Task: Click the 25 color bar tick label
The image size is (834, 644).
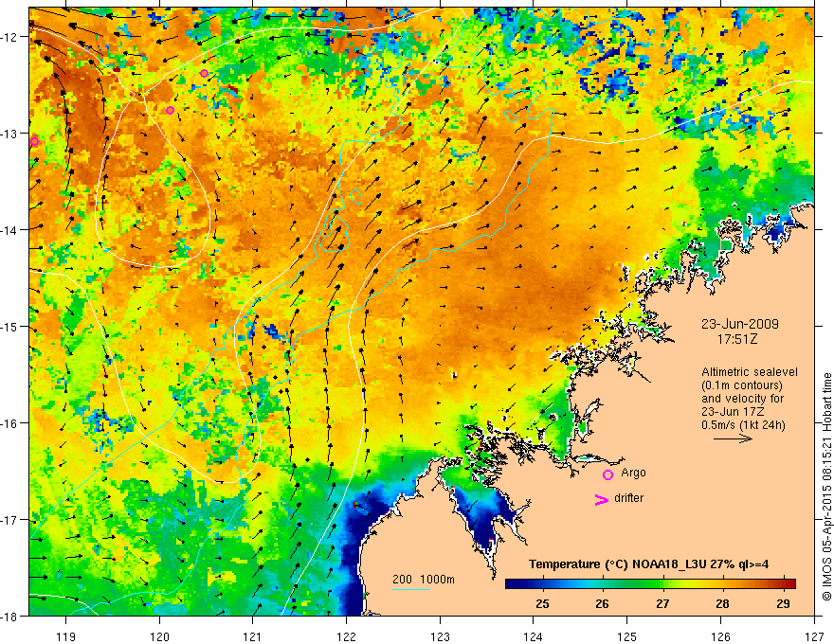Action: [542, 603]
